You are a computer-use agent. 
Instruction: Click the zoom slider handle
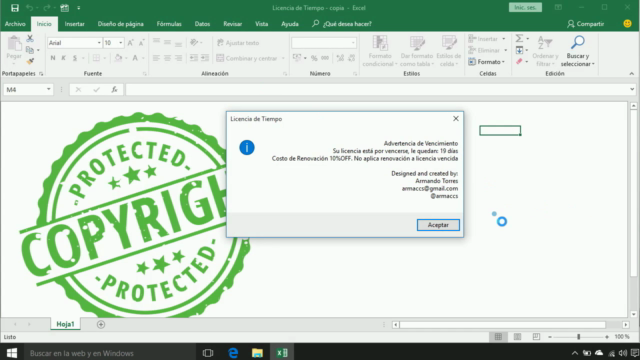pos(578,337)
